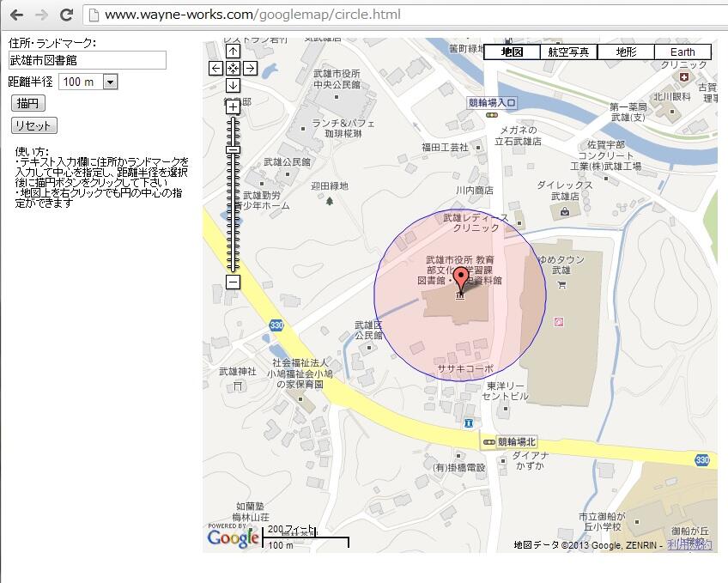
Task: Click the blue info icon above 競輪場北
Action: [469, 423]
